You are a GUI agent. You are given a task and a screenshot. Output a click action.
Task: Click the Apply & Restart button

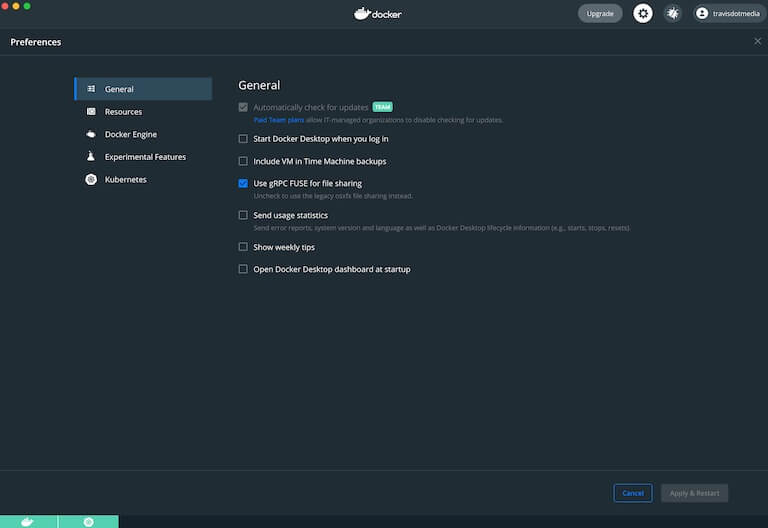click(x=694, y=493)
